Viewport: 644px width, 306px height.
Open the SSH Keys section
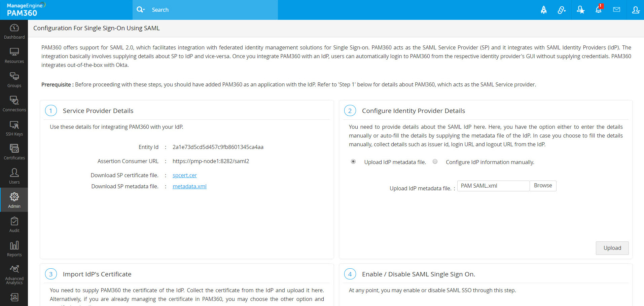(x=14, y=129)
